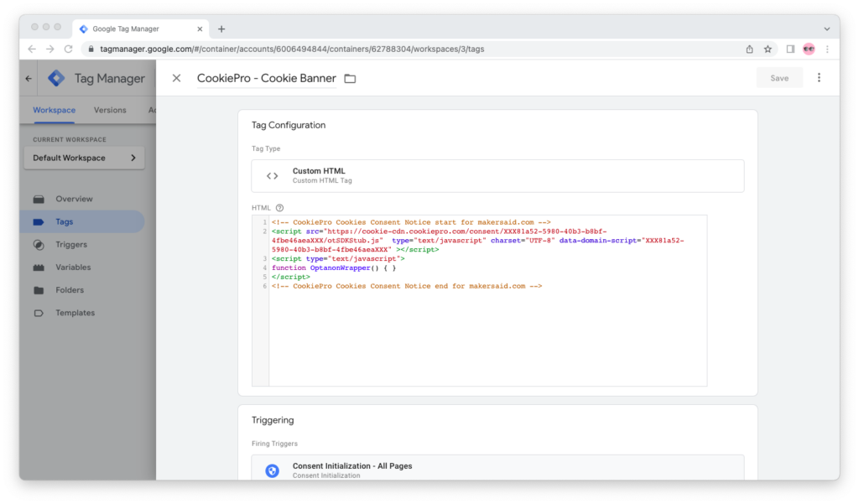Open the browser profile avatar
This screenshot has width=859, height=504.
tap(809, 49)
